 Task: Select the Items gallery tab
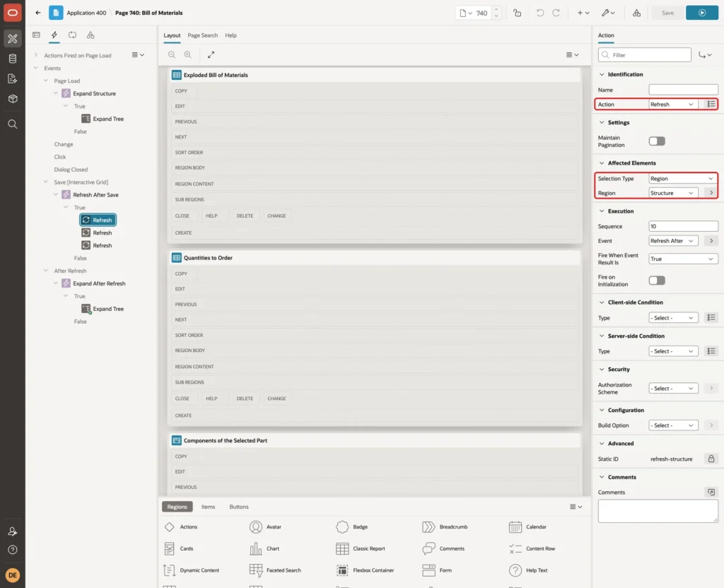(208, 507)
